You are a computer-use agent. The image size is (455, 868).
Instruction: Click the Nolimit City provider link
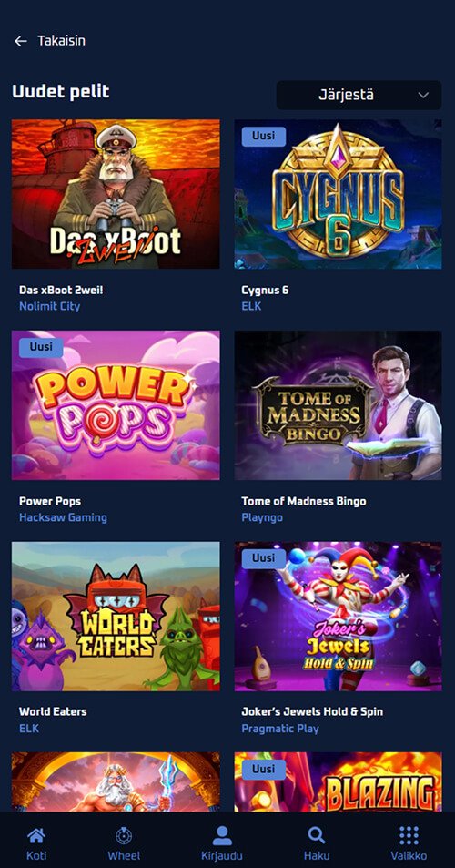[50, 306]
